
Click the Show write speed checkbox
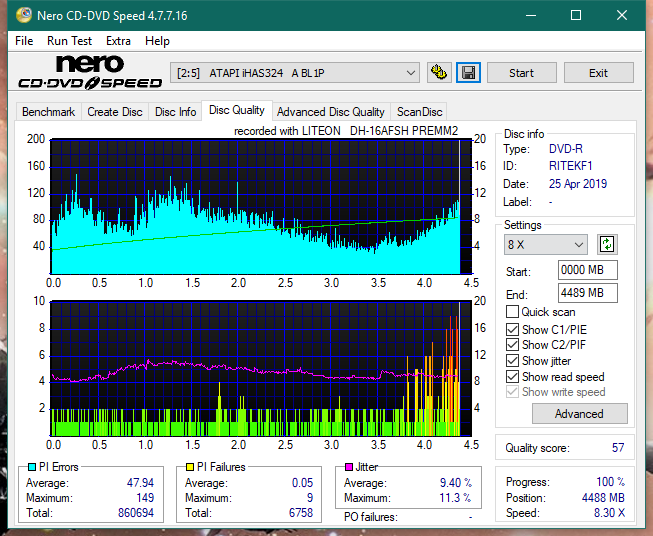coord(512,392)
